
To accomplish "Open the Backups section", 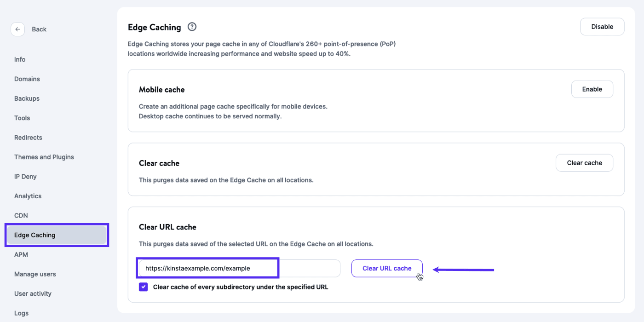I will [26, 98].
